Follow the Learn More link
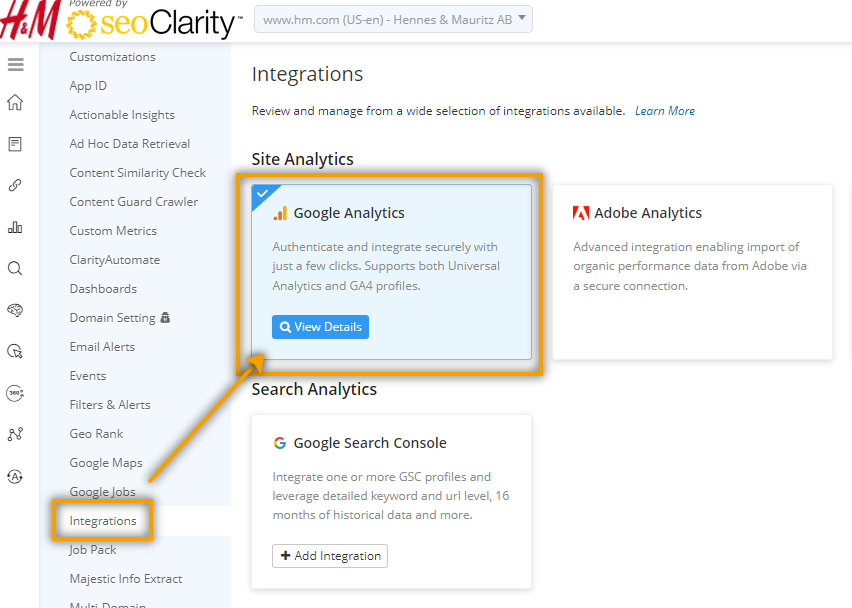Image resolution: width=852 pixels, height=608 pixels. point(665,111)
